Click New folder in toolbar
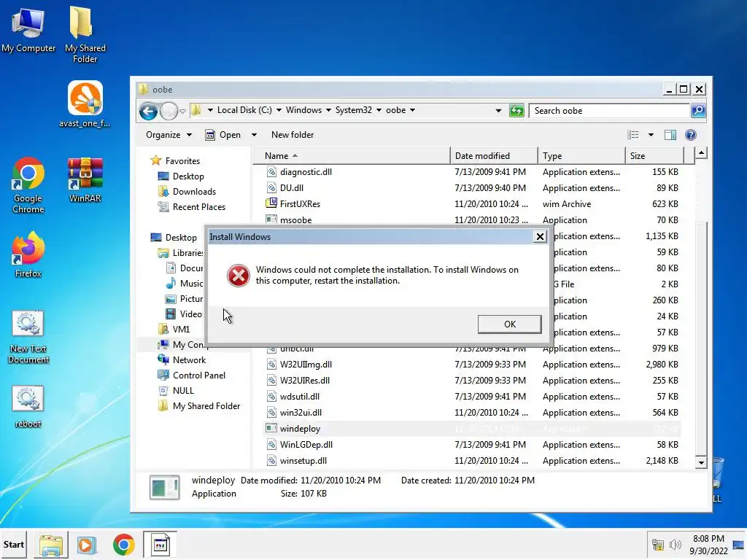 click(293, 135)
